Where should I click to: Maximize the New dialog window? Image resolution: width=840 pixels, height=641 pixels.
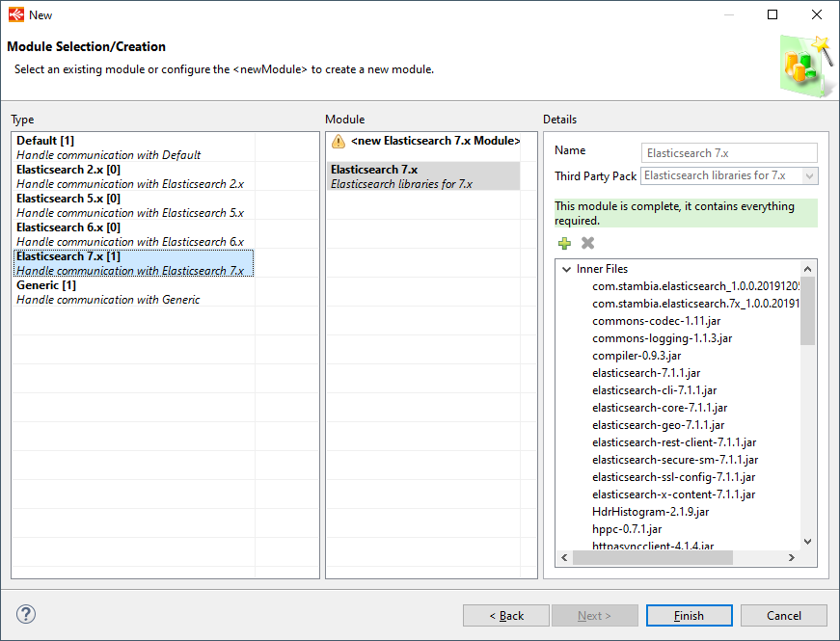tap(772, 14)
